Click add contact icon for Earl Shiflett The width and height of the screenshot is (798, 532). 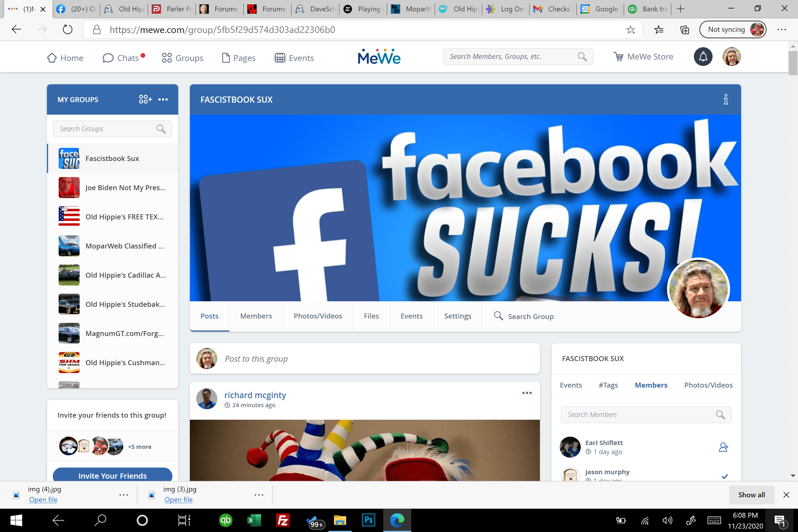[x=723, y=447]
